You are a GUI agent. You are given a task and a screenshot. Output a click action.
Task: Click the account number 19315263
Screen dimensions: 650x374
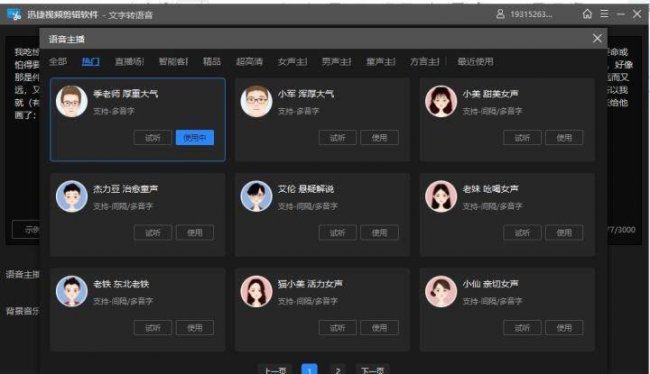pos(531,15)
